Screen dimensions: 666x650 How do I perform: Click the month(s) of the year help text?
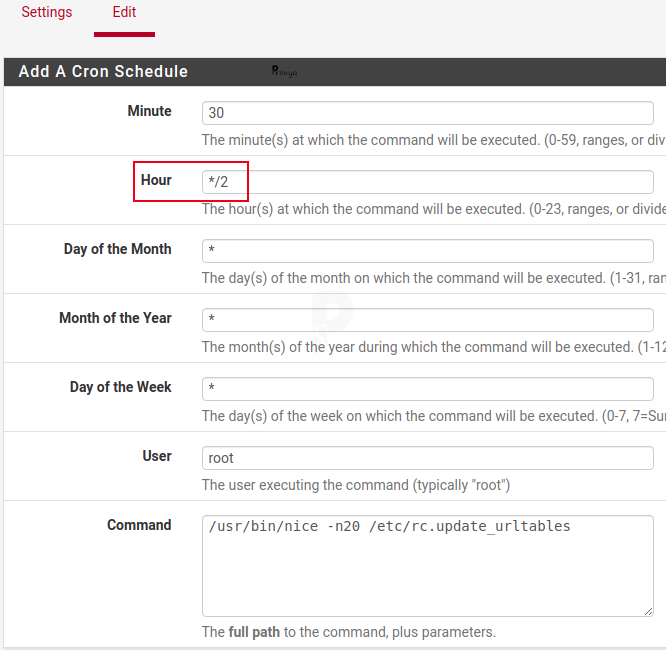(434, 347)
